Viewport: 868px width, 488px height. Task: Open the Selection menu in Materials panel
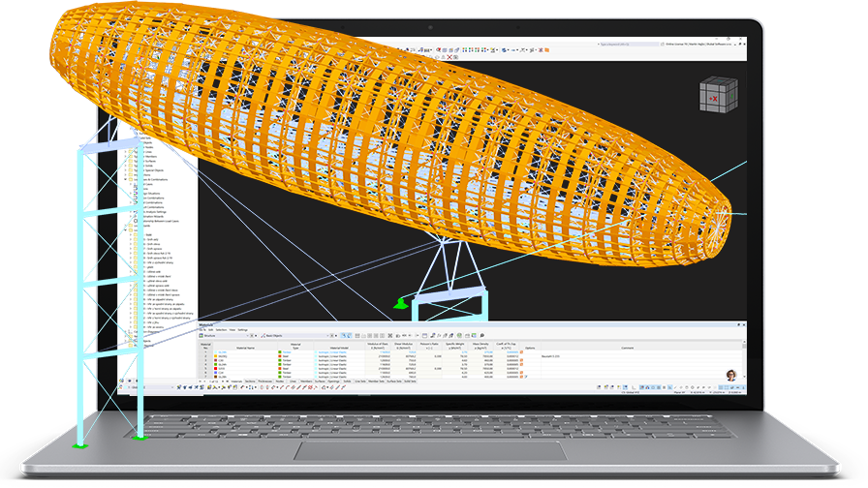(222, 330)
